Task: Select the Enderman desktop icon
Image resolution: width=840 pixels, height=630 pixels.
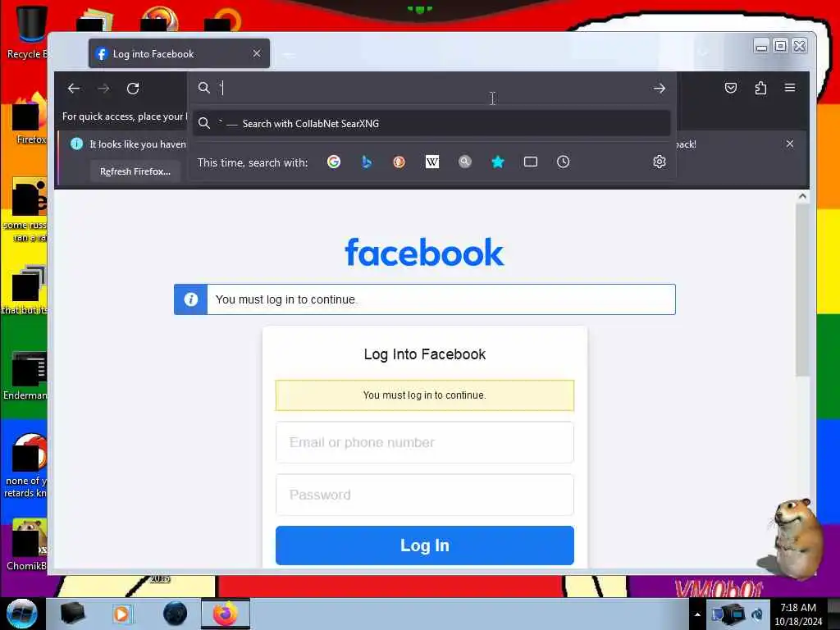Action: [27, 375]
